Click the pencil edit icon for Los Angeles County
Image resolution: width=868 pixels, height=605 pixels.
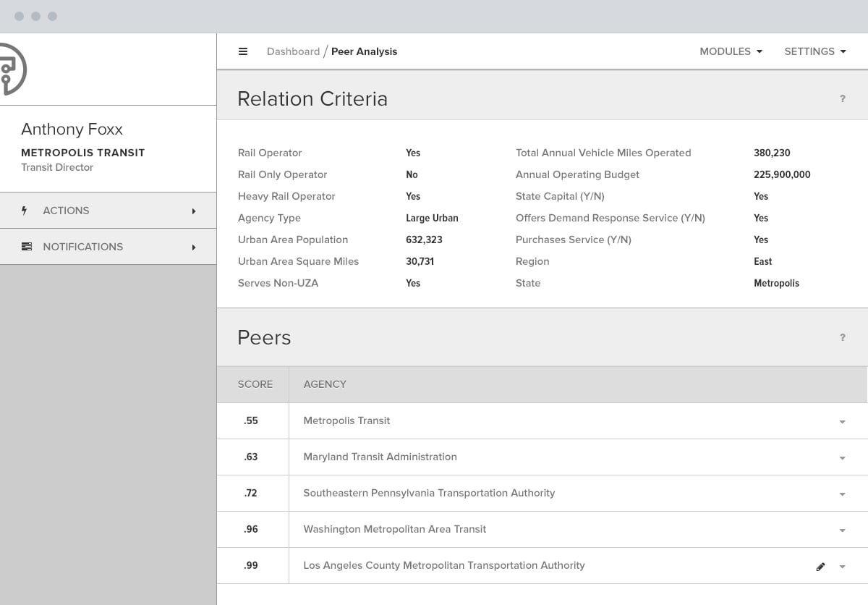pos(820,567)
